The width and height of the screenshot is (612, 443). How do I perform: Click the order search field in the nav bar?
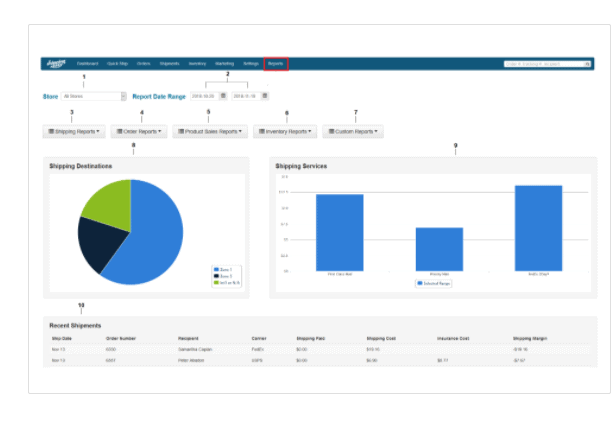coord(544,64)
